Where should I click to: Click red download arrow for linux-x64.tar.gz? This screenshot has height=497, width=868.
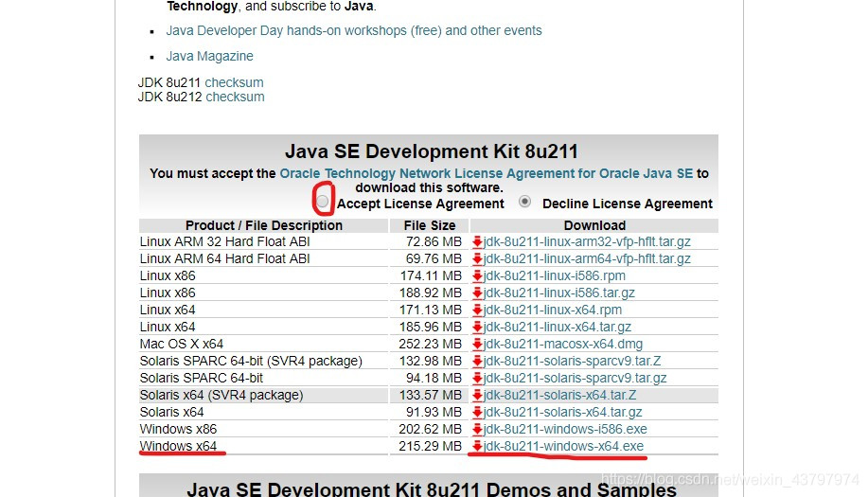tap(477, 328)
